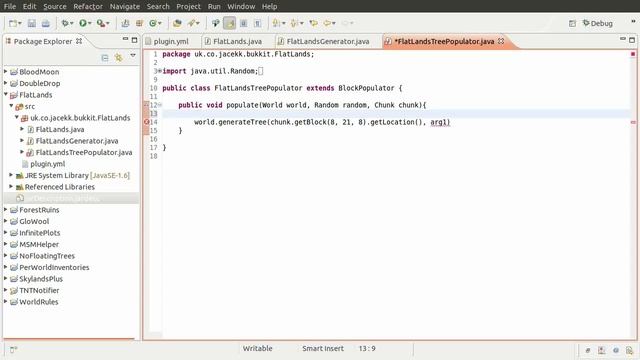The image size is (640, 360).
Task: Expand the Referenced Libraries node
Action: pyautogui.click(x=11, y=186)
